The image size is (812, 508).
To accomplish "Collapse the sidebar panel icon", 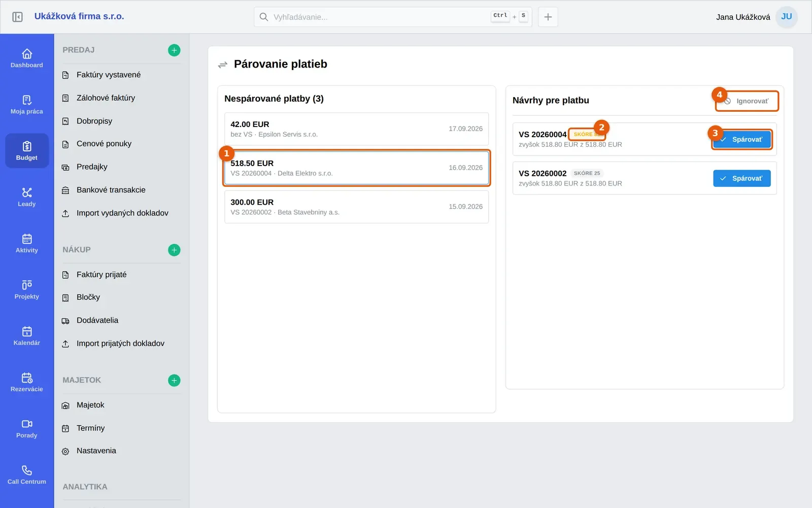I will click(17, 17).
